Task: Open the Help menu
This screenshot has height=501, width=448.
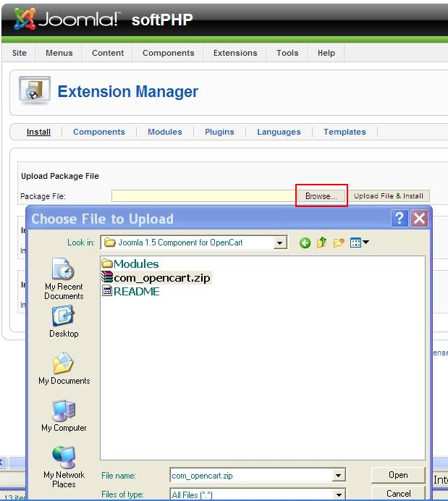Action: 326,53
